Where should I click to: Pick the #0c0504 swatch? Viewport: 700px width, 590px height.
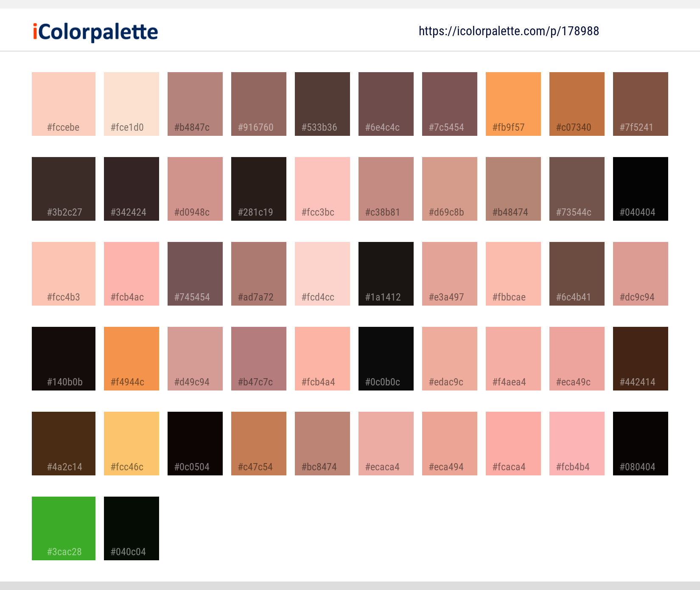coord(195,444)
